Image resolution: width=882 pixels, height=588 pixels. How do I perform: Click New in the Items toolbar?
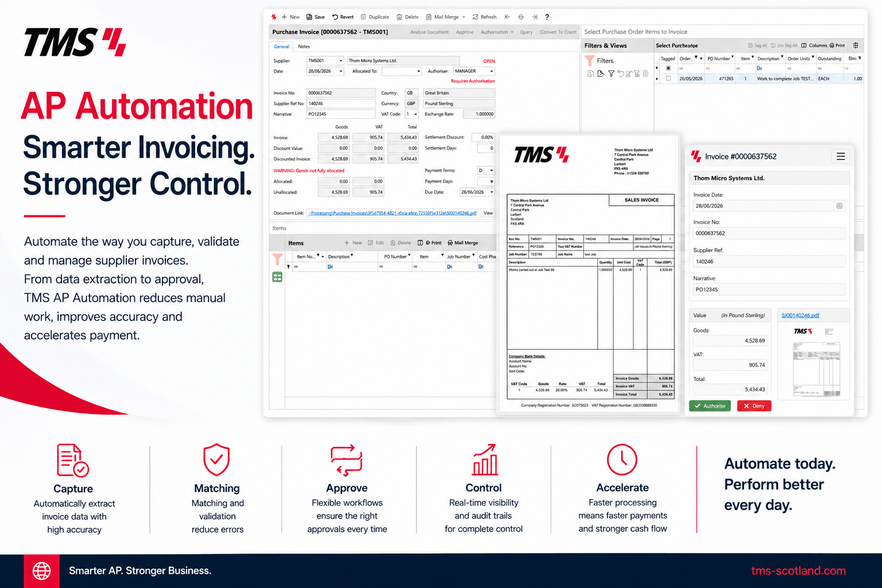353,243
